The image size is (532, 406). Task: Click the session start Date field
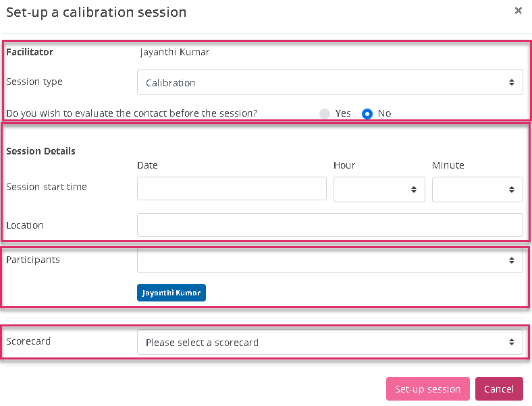[x=232, y=190]
